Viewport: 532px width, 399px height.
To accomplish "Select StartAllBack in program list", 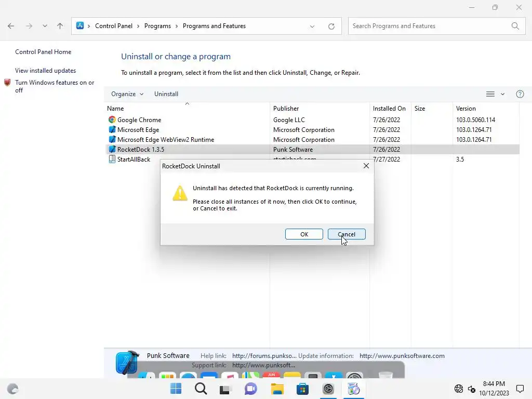I will click(x=134, y=159).
